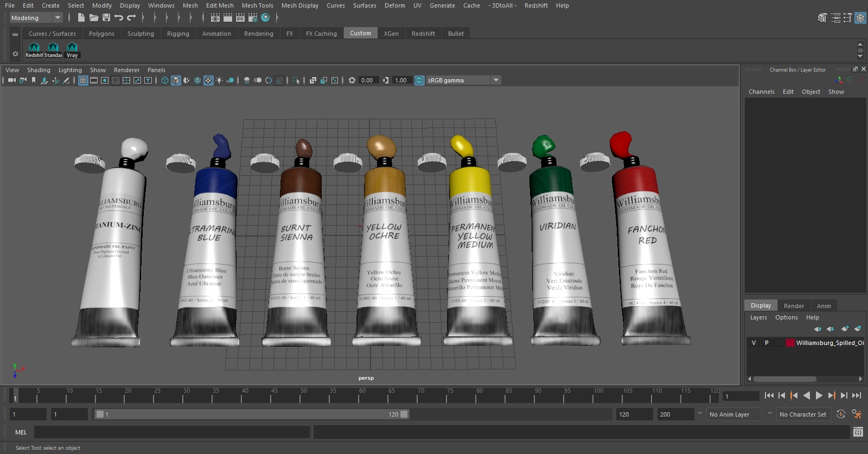The image size is (868, 454).
Task: Open the No Character Set dropdown
Action: tap(803, 414)
